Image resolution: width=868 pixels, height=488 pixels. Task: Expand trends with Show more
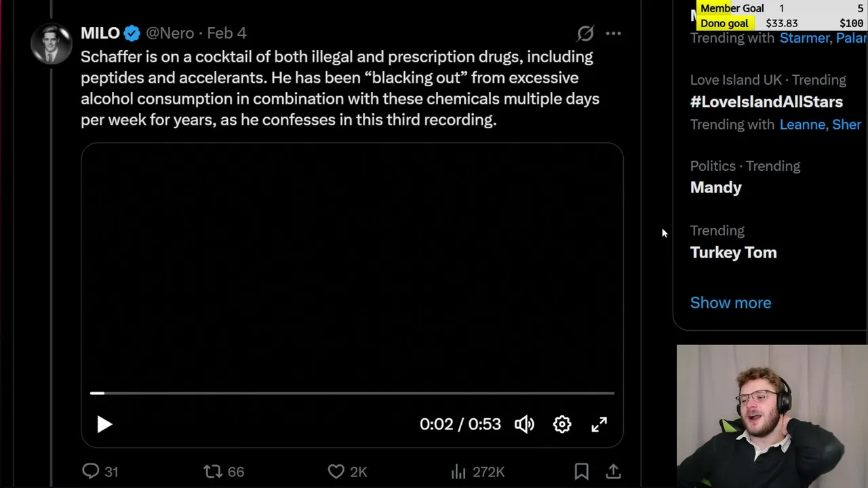point(730,303)
